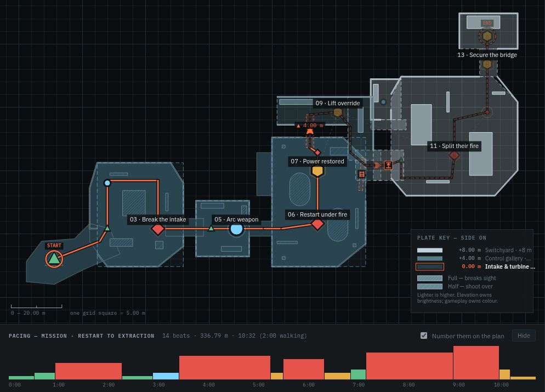
Task: Select yellow hexagon under 07 Power restored
Action: tap(317, 171)
